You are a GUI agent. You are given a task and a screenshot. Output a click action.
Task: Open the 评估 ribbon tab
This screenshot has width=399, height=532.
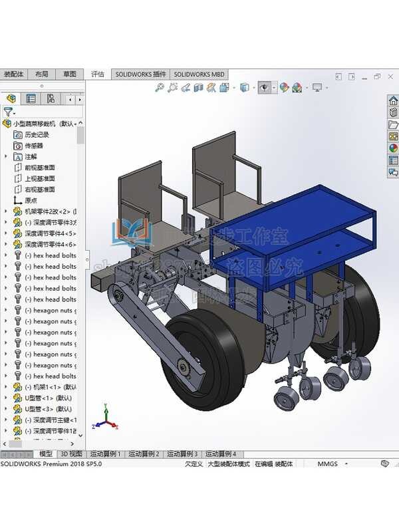point(98,74)
